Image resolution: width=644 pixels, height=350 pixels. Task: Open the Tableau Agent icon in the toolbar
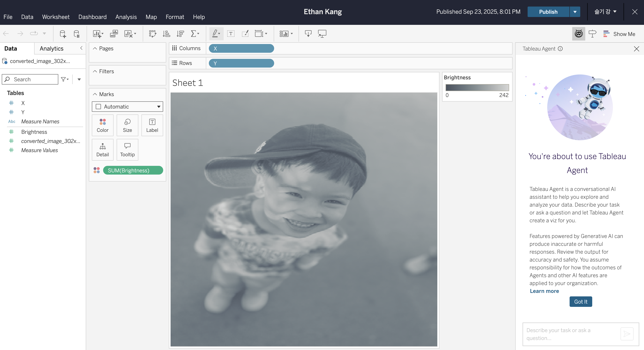[578, 34]
